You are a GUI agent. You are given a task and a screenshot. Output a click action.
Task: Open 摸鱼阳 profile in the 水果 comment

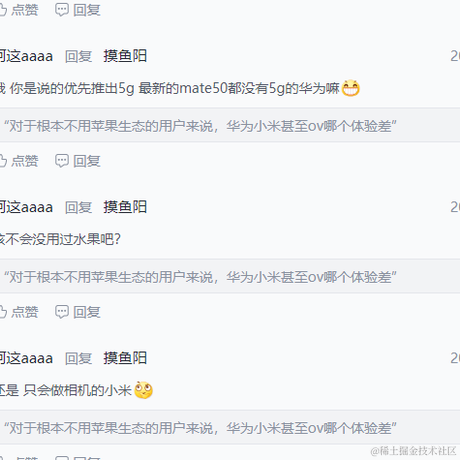(125, 207)
